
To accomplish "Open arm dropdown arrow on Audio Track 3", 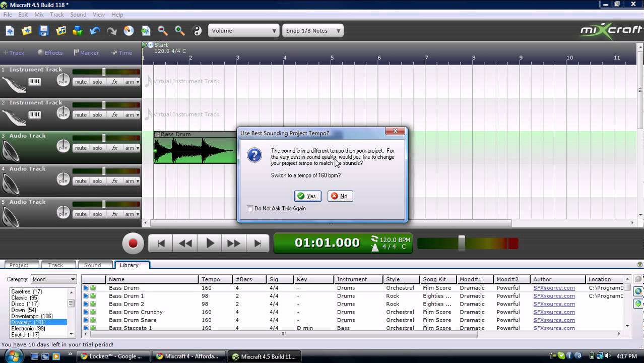I will point(138,148).
